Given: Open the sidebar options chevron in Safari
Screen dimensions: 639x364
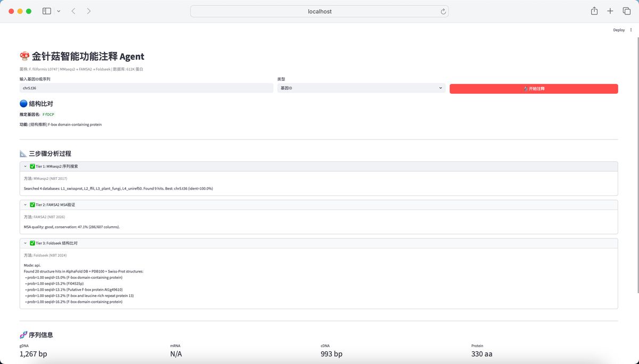Looking at the screenshot, I should pyautogui.click(x=59, y=11).
